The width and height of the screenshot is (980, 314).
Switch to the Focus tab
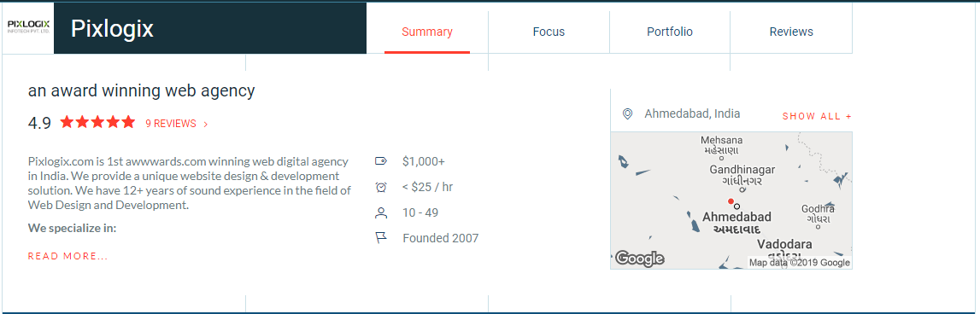coord(549,32)
